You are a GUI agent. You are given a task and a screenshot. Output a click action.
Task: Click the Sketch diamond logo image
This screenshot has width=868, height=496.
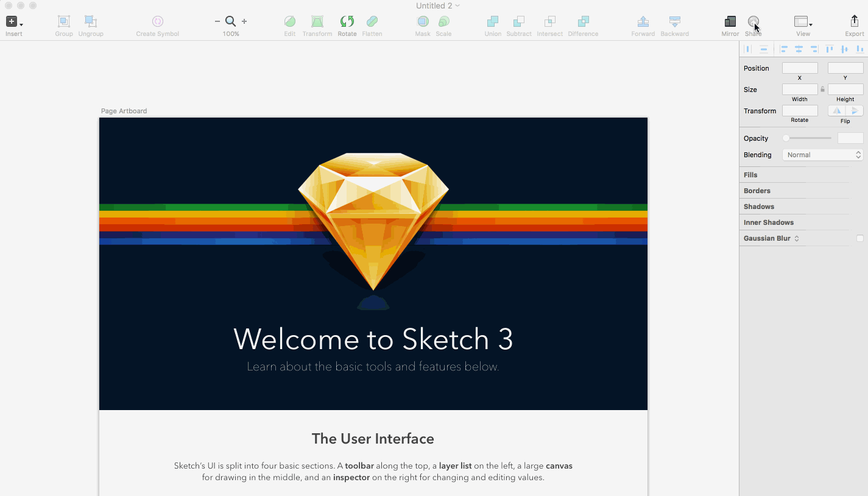tap(373, 221)
